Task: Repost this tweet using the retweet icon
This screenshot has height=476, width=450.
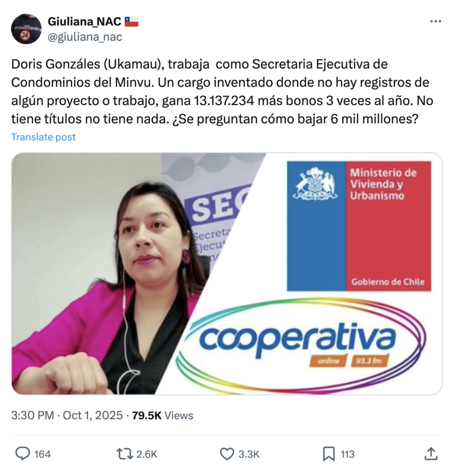Action: click(125, 454)
